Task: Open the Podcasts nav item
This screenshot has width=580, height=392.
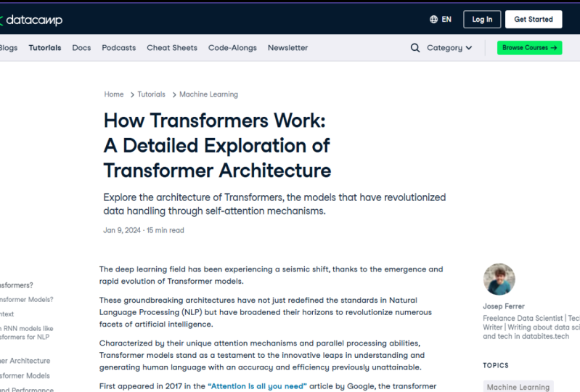Action: coord(119,48)
